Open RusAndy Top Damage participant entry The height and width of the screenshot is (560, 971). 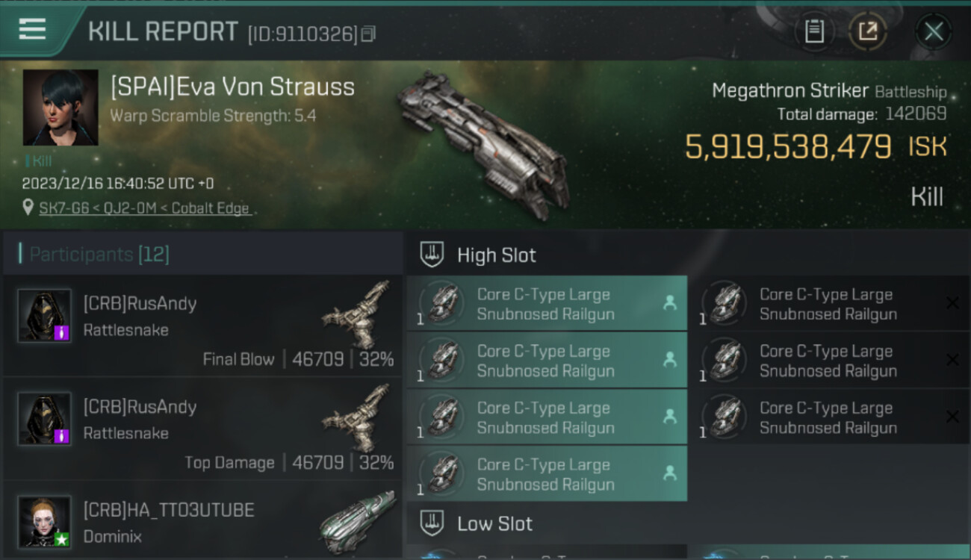pyautogui.click(x=202, y=429)
